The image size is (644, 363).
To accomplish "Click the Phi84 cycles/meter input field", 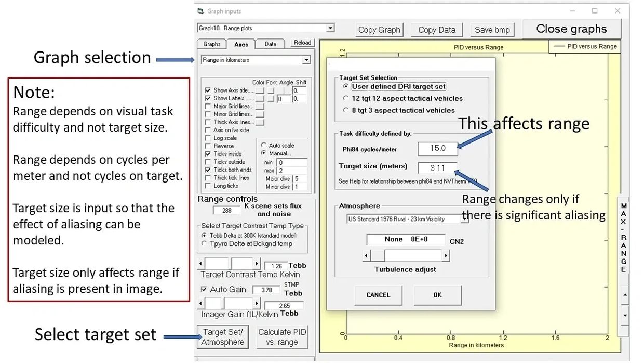I will coord(437,149).
